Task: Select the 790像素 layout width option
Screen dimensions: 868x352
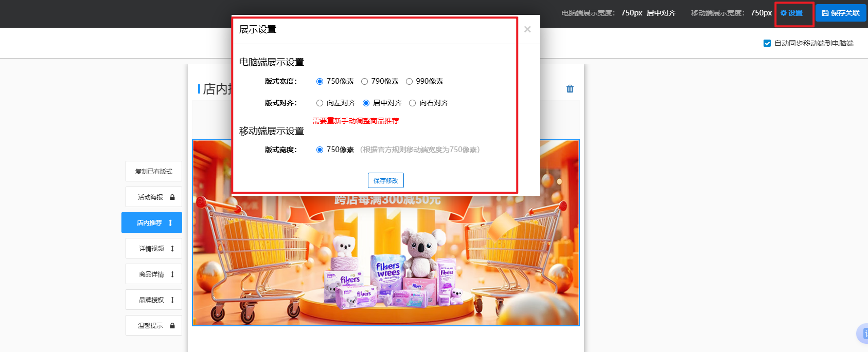Action: [x=364, y=81]
